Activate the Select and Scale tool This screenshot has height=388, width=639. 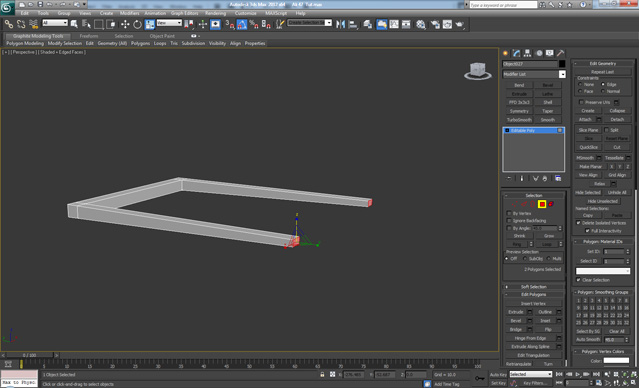tap(150, 24)
